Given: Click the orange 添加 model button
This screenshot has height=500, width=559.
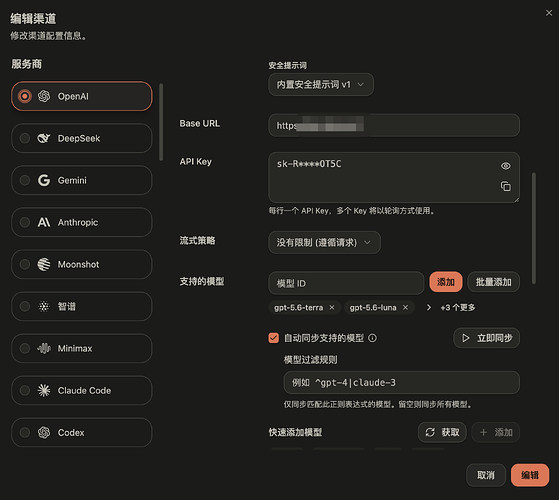Looking at the screenshot, I should [446, 282].
